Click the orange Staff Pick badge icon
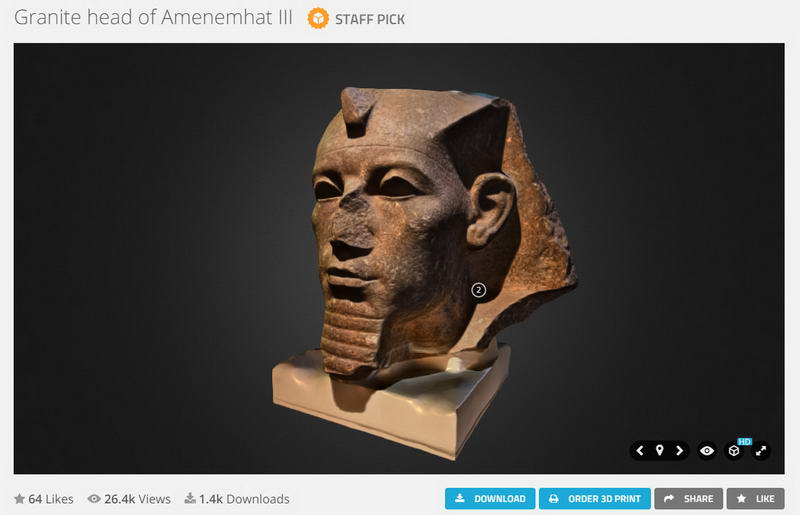This screenshot has height=515, width=800. click(x=318, y=18)
